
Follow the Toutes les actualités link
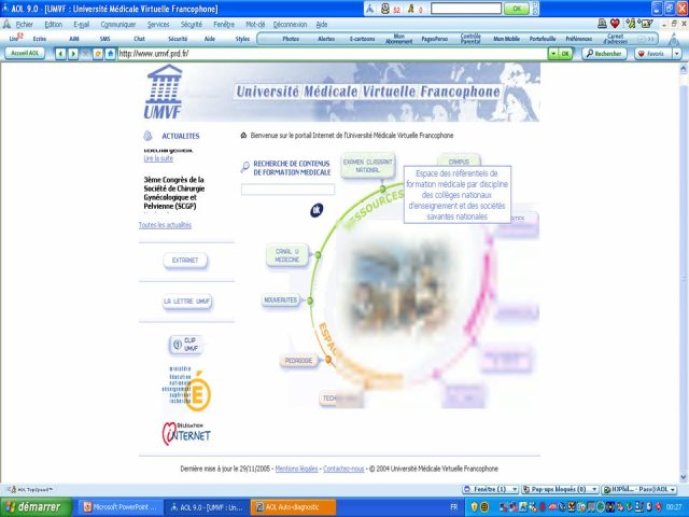pos(165,225)
